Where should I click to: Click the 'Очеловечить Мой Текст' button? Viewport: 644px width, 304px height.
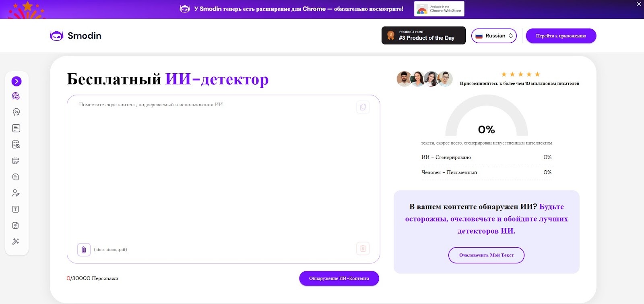click(x=486, y=255)
